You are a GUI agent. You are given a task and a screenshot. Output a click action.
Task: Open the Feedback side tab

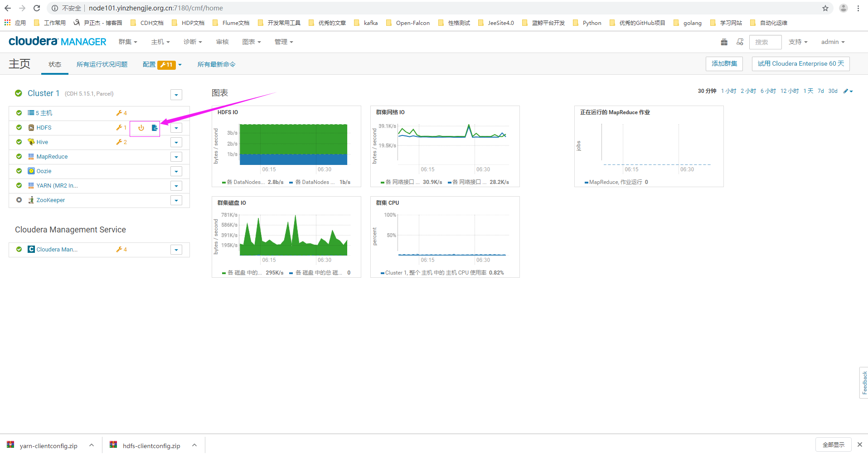click(x=864, y=383)
